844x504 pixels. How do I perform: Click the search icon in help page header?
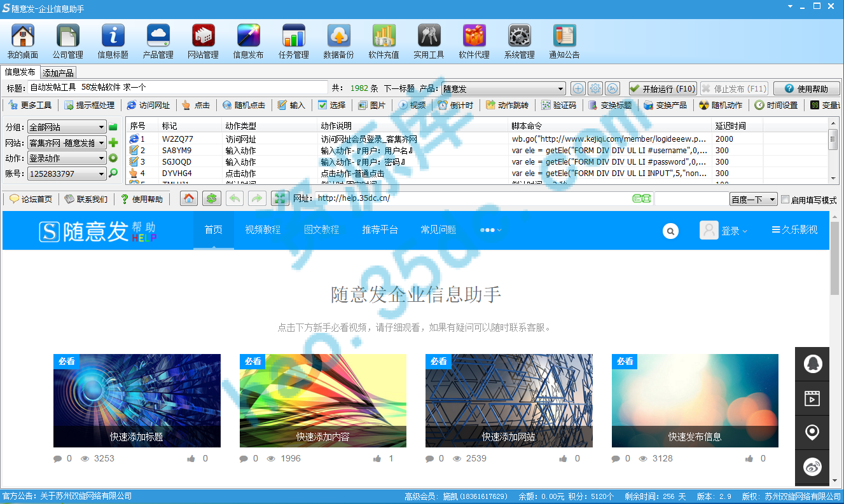click(x=670, y=231)
